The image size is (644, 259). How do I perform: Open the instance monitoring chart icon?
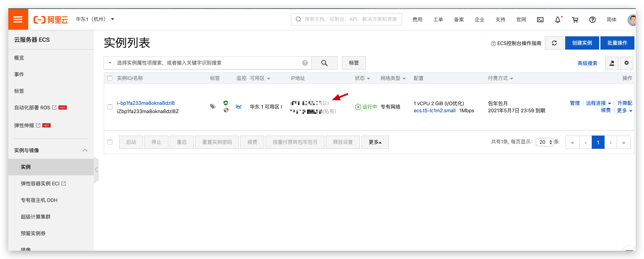click(239, 106)
